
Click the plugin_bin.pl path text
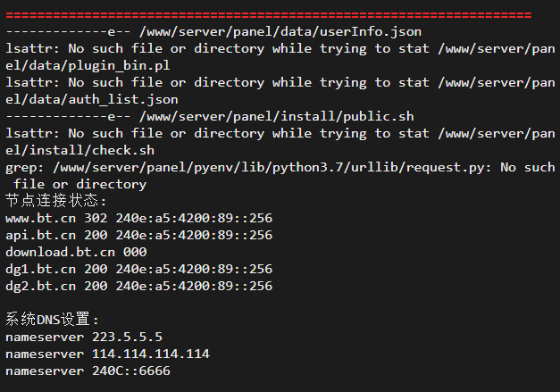88,66
